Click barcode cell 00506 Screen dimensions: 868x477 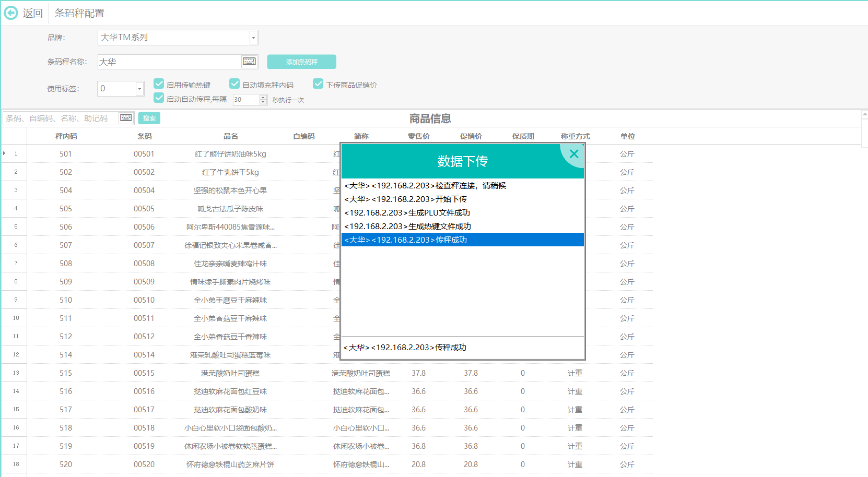point(144,227)
